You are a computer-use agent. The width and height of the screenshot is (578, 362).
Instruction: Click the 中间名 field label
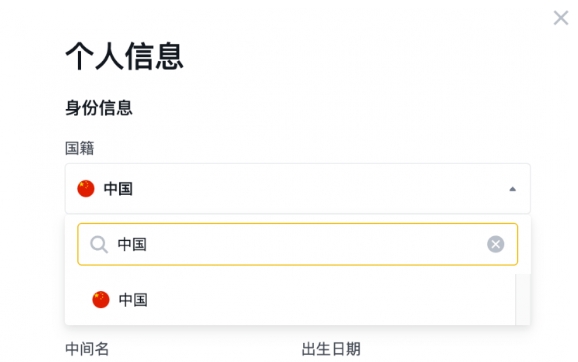(x=87, y=349)
